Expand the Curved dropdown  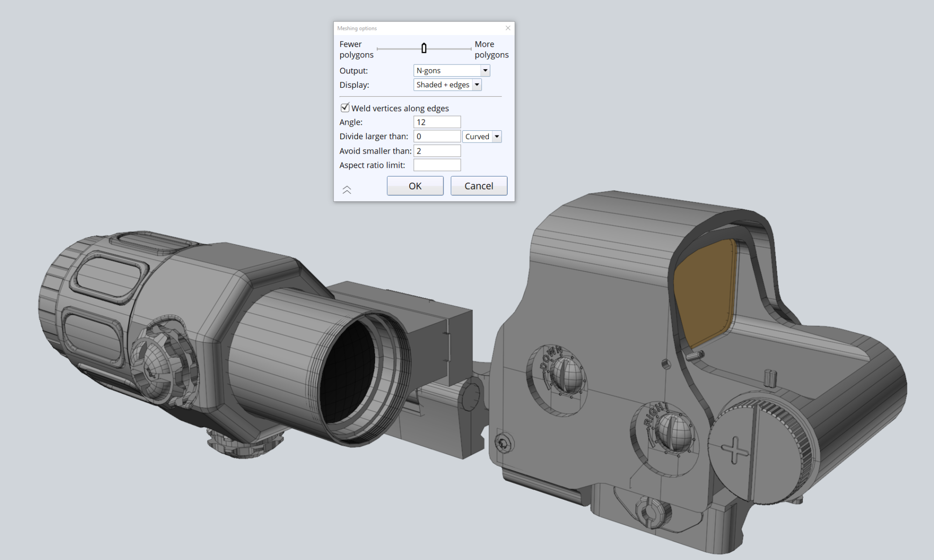coord(497,136)
